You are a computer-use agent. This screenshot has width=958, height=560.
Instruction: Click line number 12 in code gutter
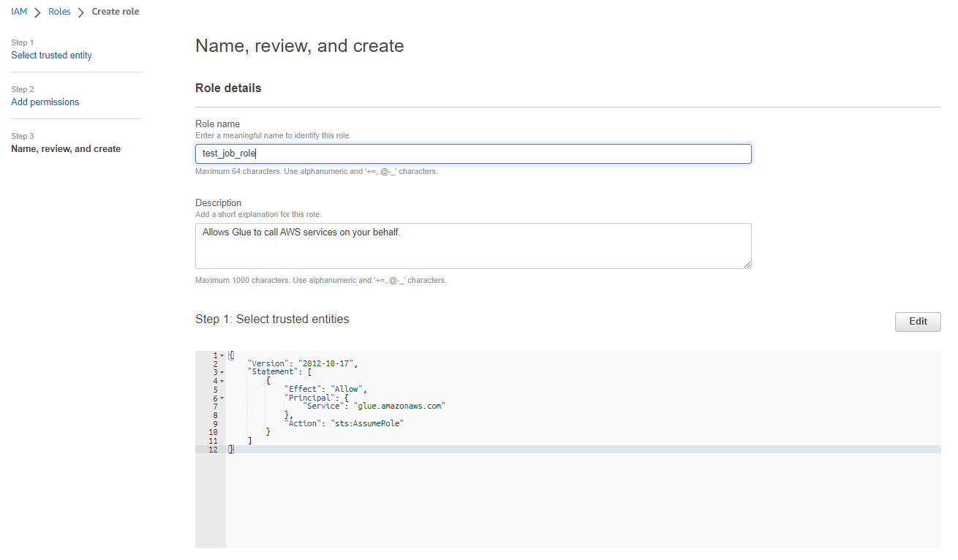pos(213,450)
